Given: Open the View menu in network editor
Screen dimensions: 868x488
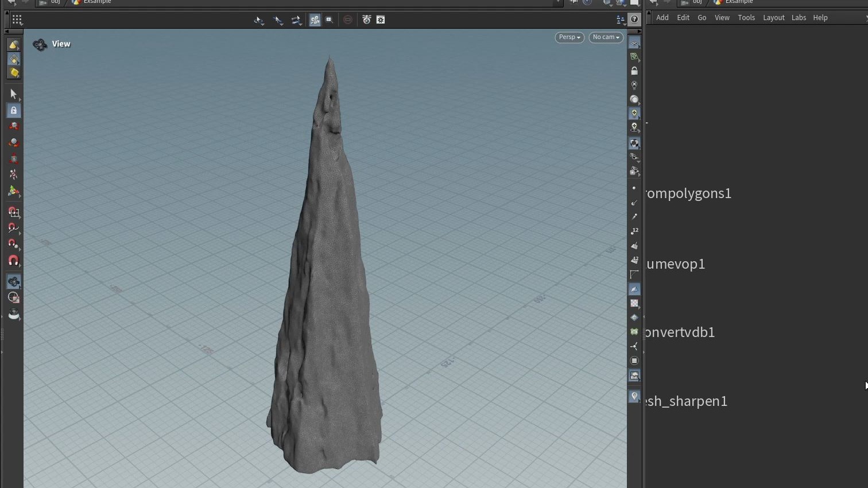Looking at the screenshot, I should tap(722, 18).
